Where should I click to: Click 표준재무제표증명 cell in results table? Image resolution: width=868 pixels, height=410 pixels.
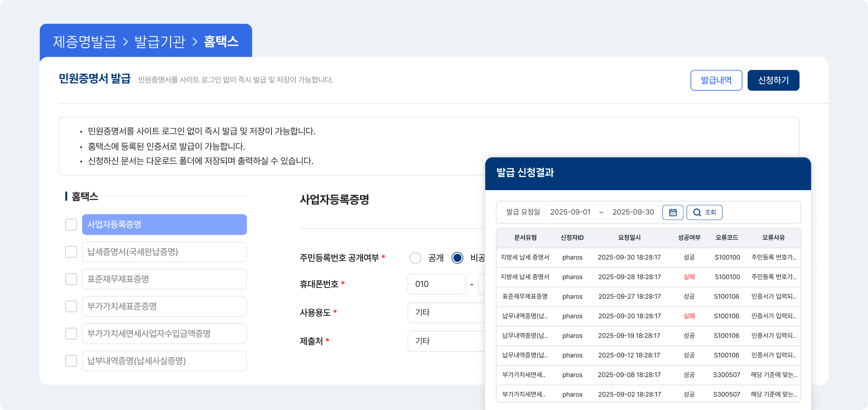point(525,296)
